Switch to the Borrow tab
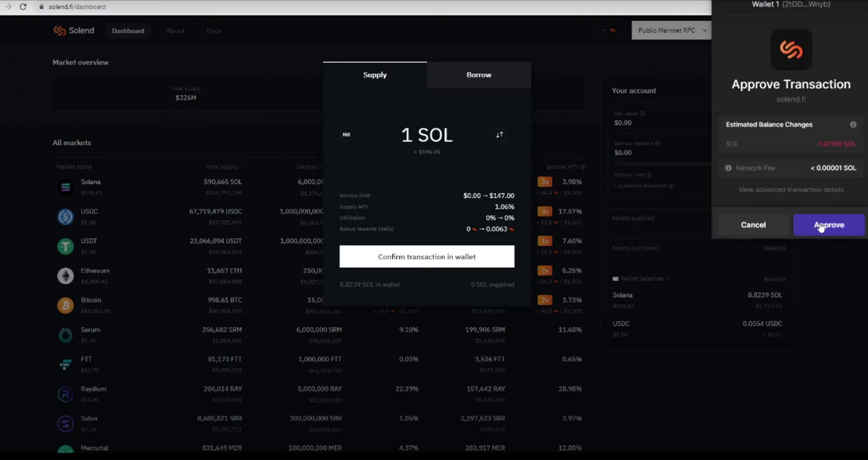This screenshot has height=460, width=868. pyautogui.click(x=479, y=75)
